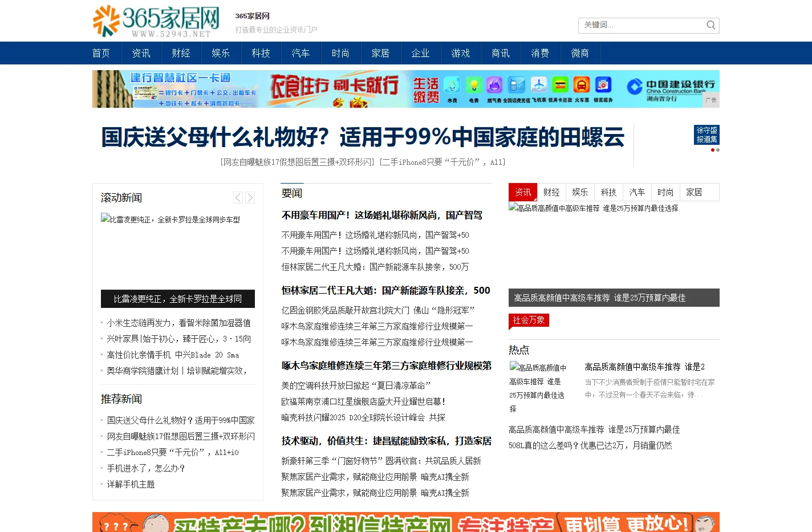812x532 pixels.
Task: Open 娱乐 in the navigation bar
Action: (x=221, y=53)
